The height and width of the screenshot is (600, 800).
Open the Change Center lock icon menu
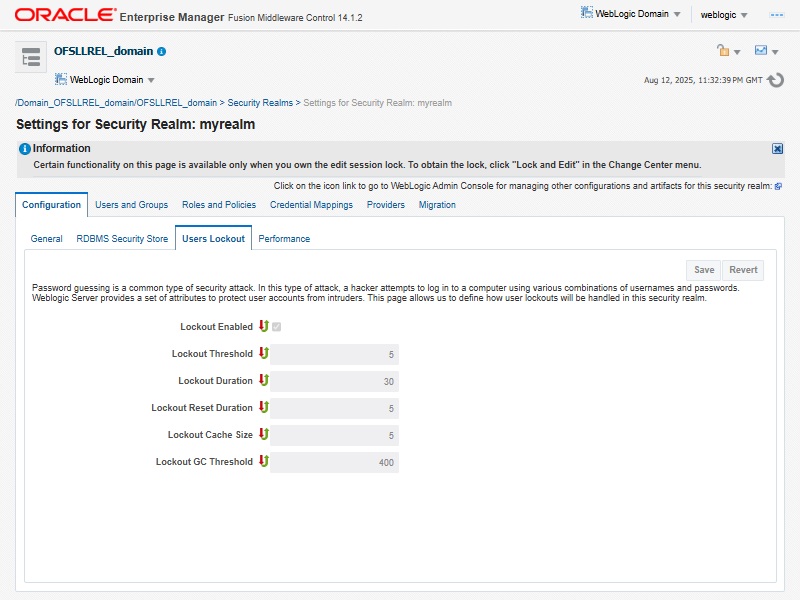[729, 51]
